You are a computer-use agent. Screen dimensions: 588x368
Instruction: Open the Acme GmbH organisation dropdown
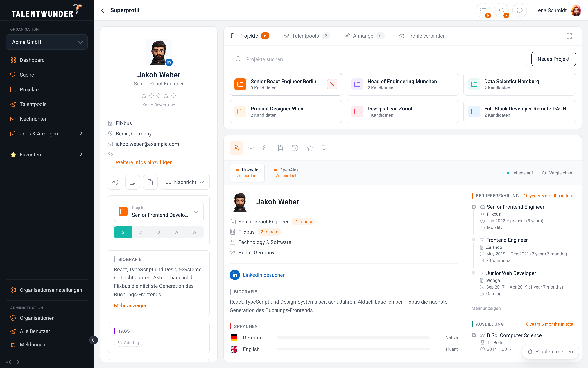click(47, 42)
